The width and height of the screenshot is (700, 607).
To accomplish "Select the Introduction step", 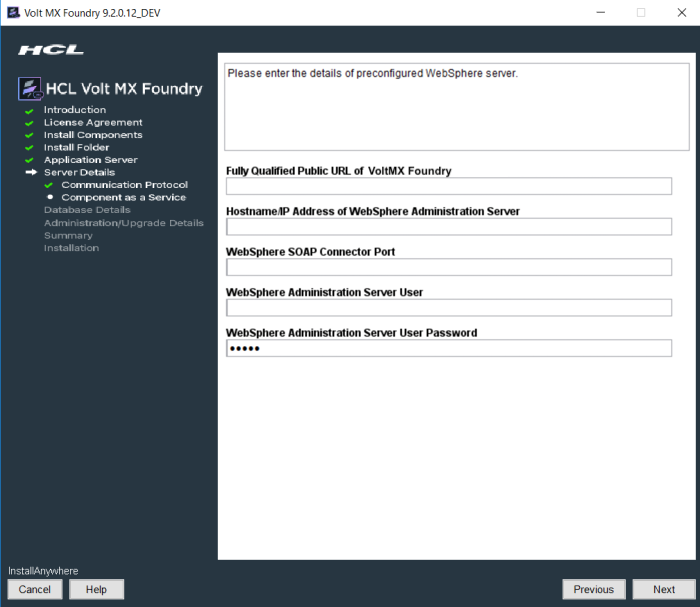I will coord(75,110).
